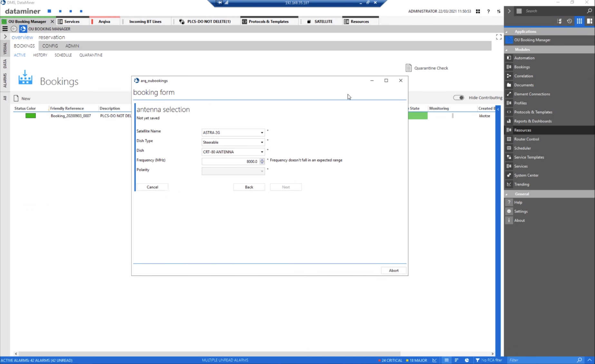
Task: Open the Satellite Name dropdown
Action: coord(233,133)
